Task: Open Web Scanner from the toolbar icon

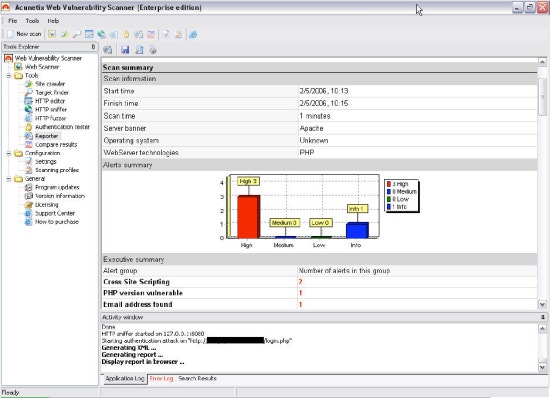Action: (x=52, y=34)
